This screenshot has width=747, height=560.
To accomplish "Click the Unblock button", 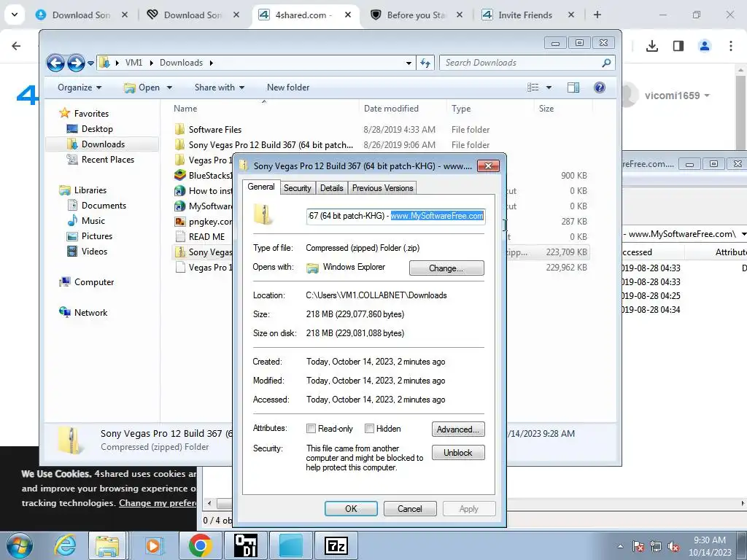I will [x=458, y=452].
